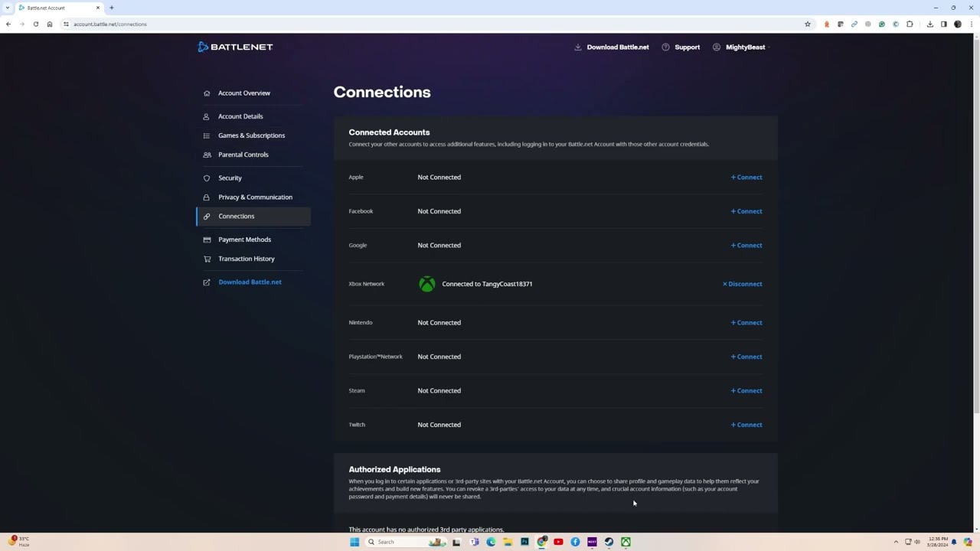
Task: Click the browser Forward button
Action: tap(22, 24)
